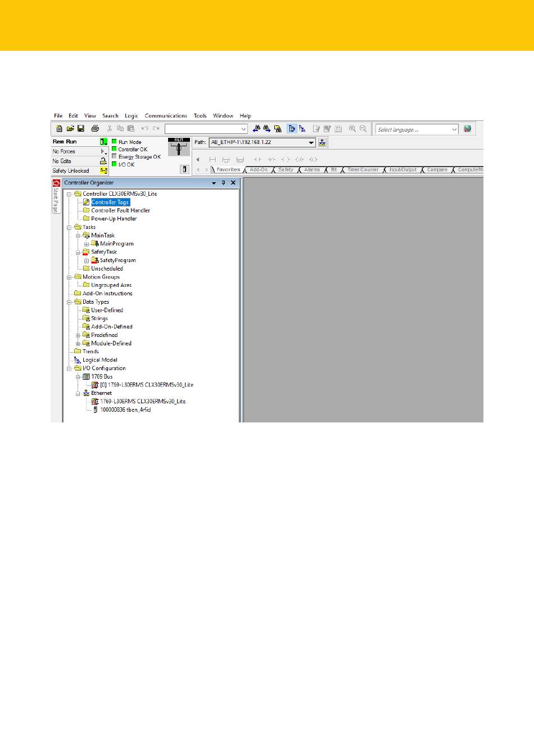Viewport: 534px width, 756px height.
Task: Collapse the Controller CLX30ERMSv30_Lite node
Action: click(x=70, y=194)
